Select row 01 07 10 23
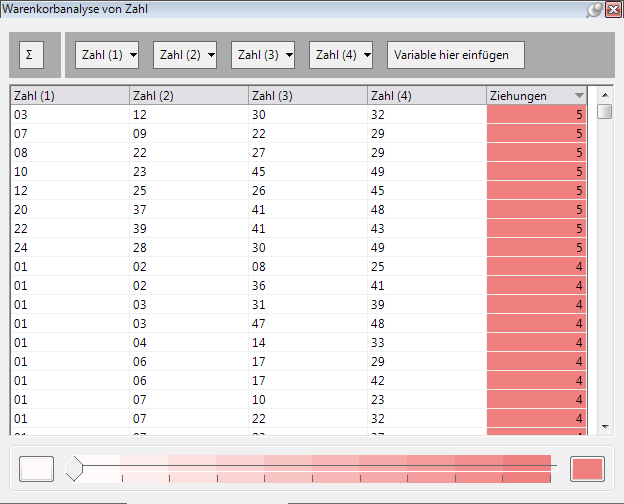Screen dimensions: 624x504 [x=298, y=400]
